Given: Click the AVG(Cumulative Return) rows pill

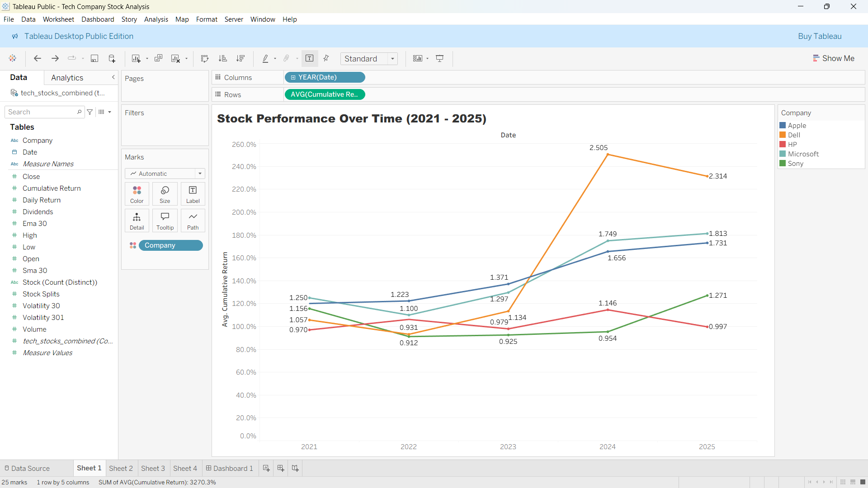Looking at the screenshot, I should [x=325, y=94].
